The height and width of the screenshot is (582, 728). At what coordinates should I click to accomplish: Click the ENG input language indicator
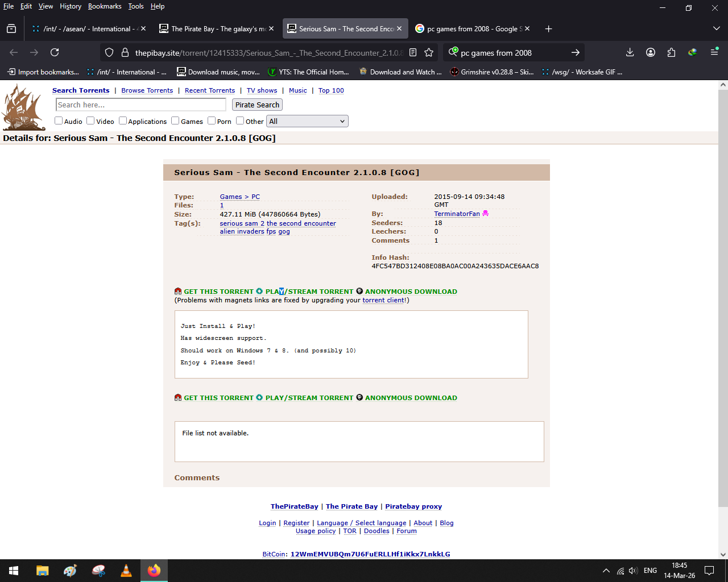(x=651, y=571)
